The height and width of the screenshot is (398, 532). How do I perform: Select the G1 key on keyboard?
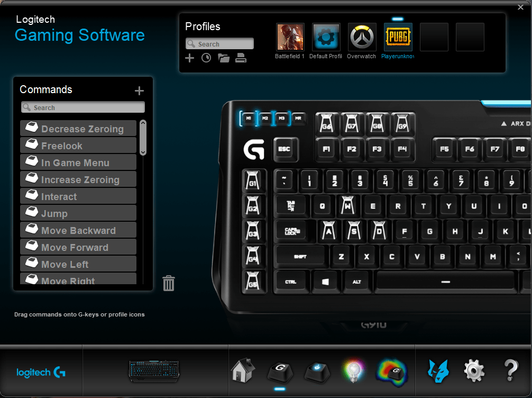(253, 180)
